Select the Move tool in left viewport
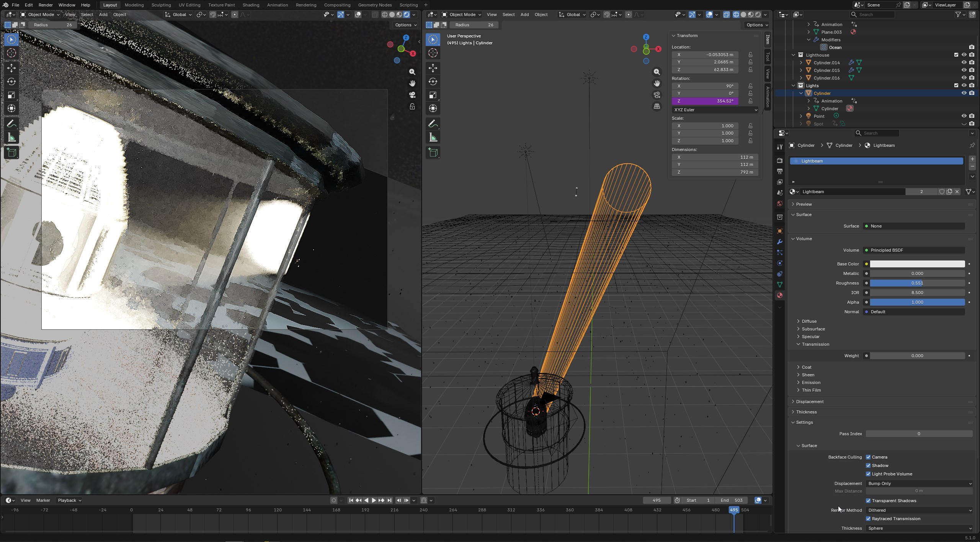This screenshot has width=980, height=542. [11, 68]
